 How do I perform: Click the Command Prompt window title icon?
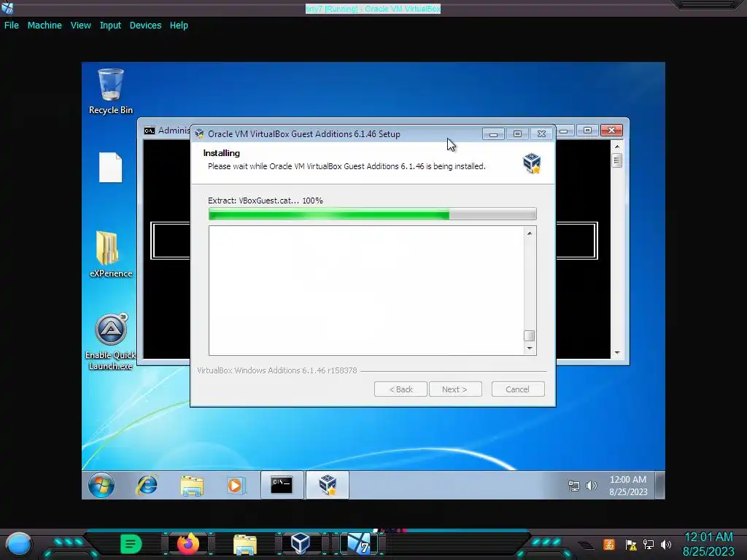150,131
